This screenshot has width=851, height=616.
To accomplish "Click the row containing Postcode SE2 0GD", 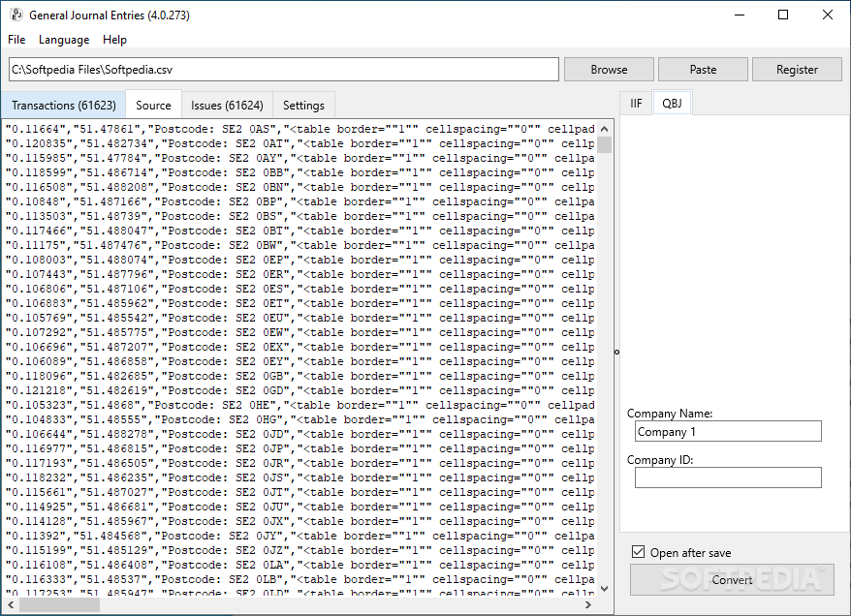I will click(x=300, y=391).
